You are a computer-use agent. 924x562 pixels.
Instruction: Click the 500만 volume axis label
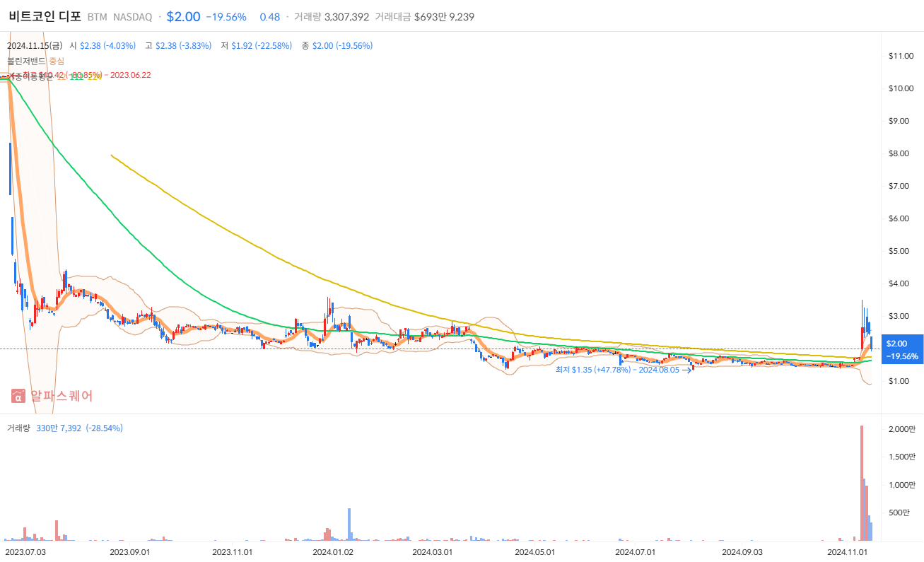pos(899,513)
